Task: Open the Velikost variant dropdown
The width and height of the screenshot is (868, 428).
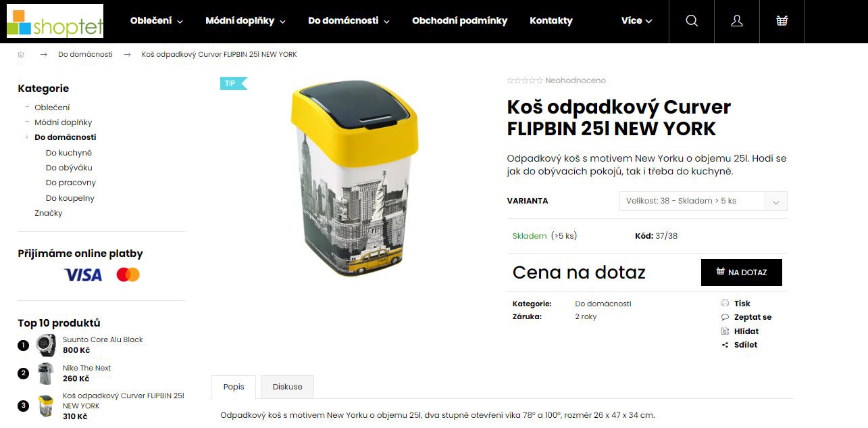Action: point(703,201)
